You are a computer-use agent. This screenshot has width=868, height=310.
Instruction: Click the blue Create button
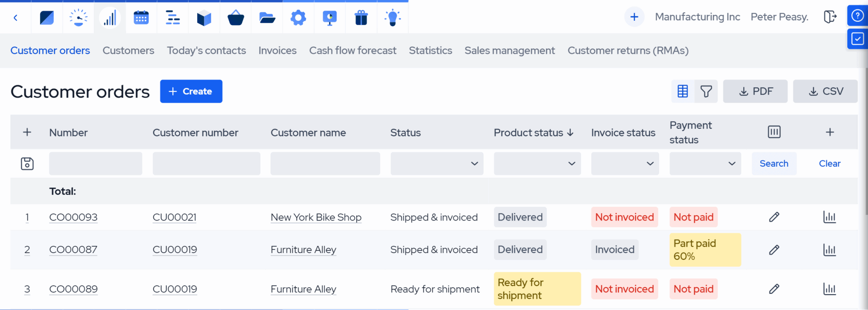[191, 91]
